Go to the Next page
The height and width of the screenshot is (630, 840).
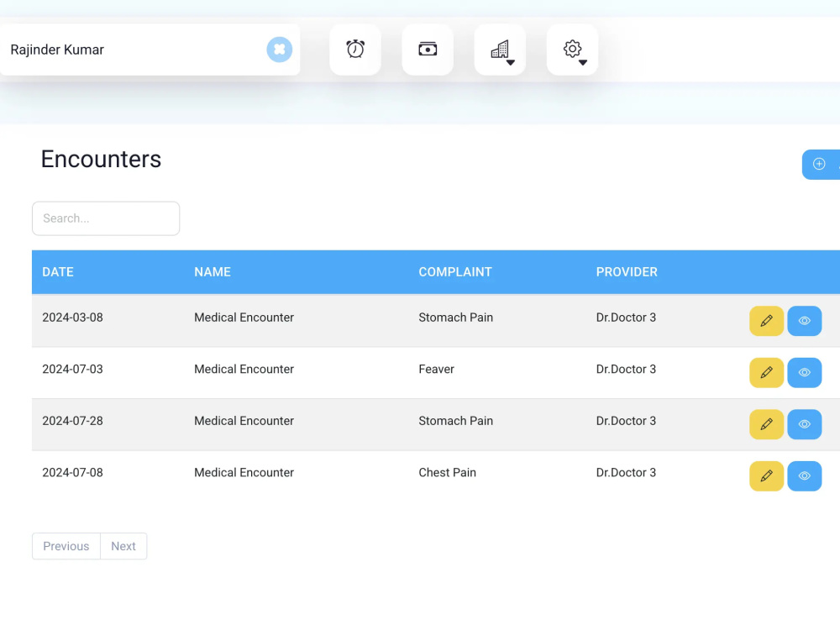(123, 546)
